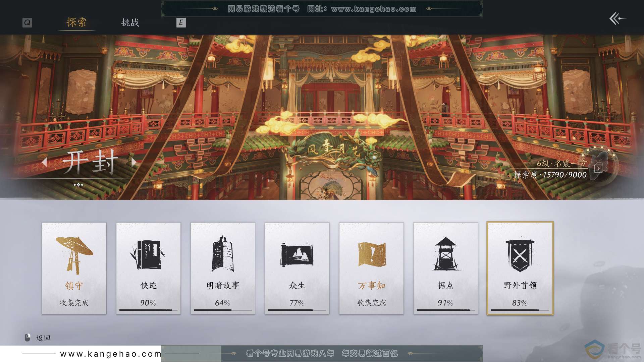Click the Q key previous-tab icon
Viewport: 644px width, 362px height.
(x=27, y=22)
